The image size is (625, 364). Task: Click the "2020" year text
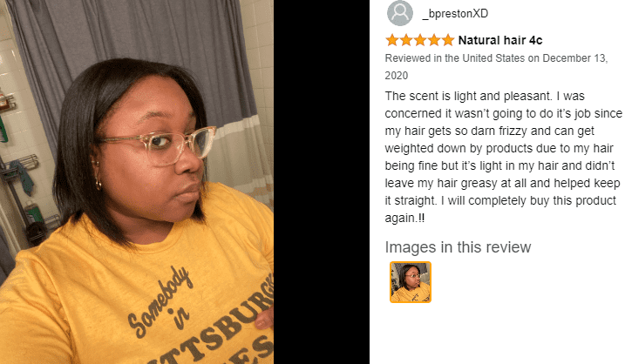click(397, 76)
